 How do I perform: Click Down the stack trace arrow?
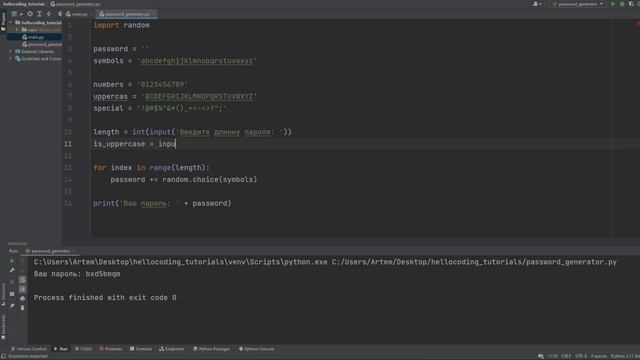pos(22,270)
